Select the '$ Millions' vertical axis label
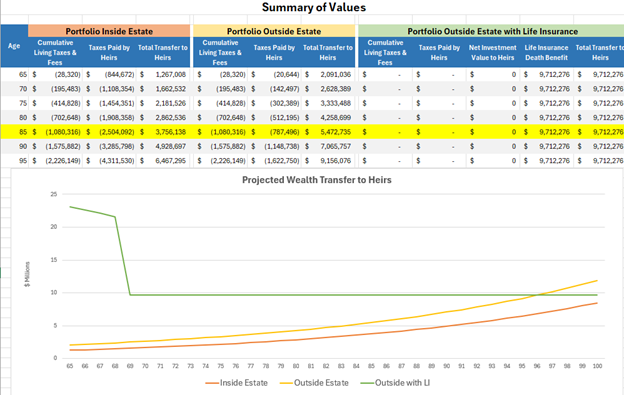This screenshot has height=395, width=624. pyautogui.click(x=27, y=274)
